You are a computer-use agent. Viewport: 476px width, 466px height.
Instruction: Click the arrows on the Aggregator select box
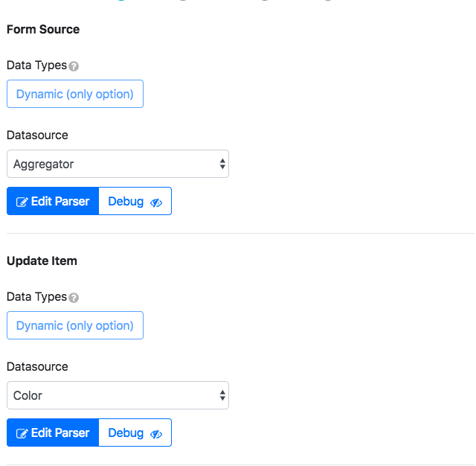222,165
